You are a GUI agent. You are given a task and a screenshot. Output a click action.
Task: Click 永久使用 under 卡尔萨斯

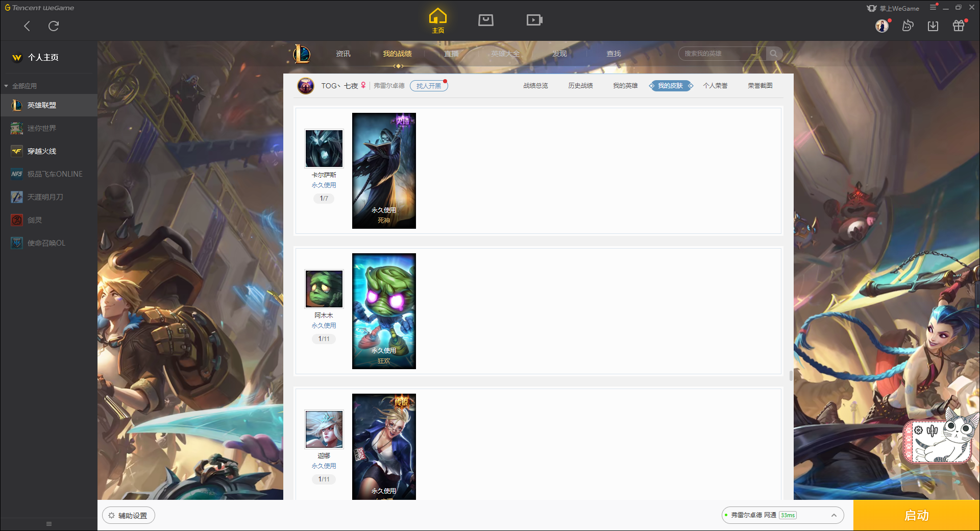[x=324, y=185]
